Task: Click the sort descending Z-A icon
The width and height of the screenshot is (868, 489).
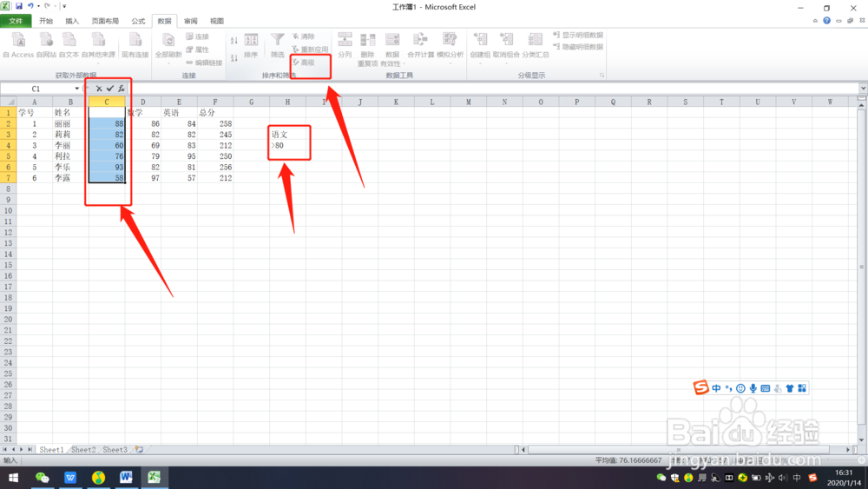Action: coord(234,57)
